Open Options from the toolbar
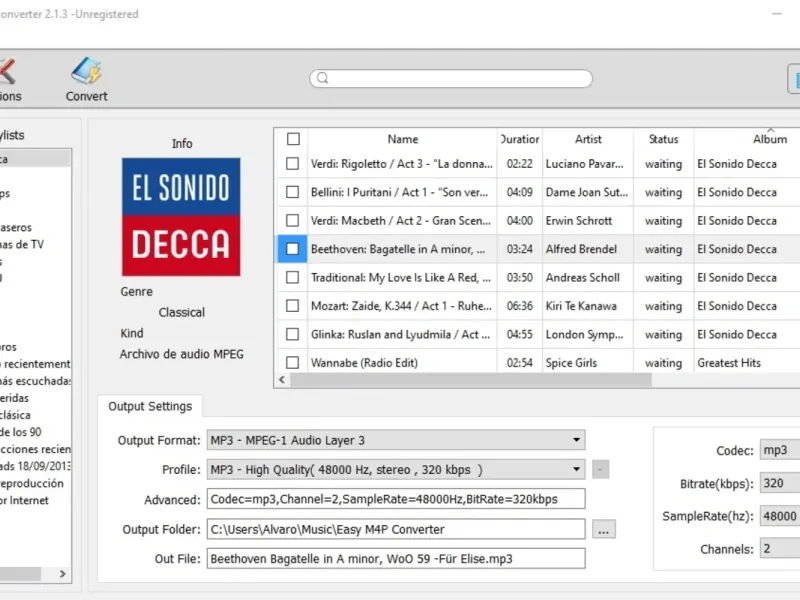Screen dimensions: 800x600 click(x=8, y=80)
